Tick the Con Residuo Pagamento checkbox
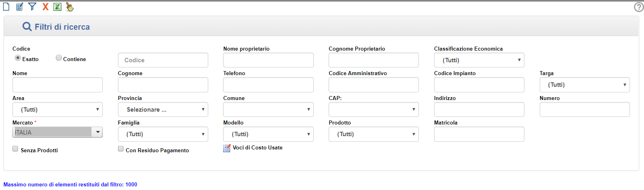This screenshot has width=644, height=190. tap(121, 149)
